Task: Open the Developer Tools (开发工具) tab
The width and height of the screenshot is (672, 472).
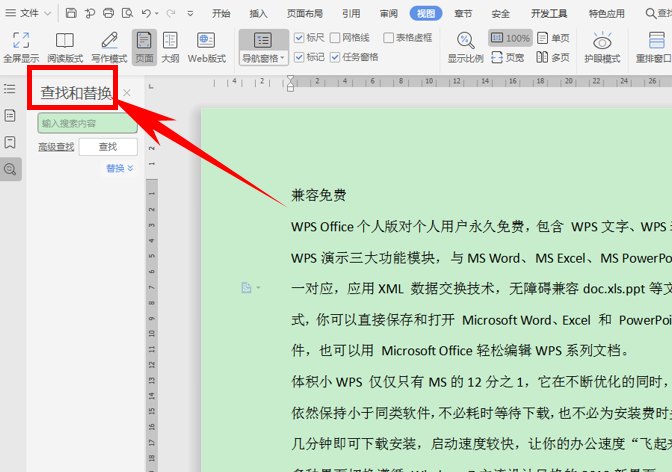Action: click(549, 14)
